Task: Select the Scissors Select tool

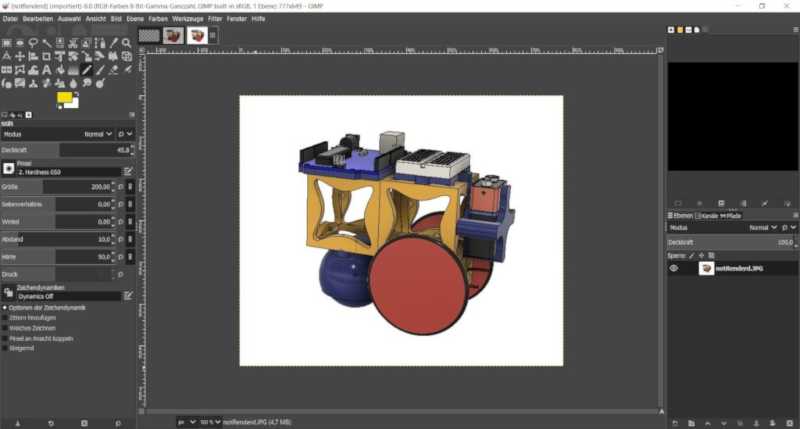Action: tap(73, 43)
